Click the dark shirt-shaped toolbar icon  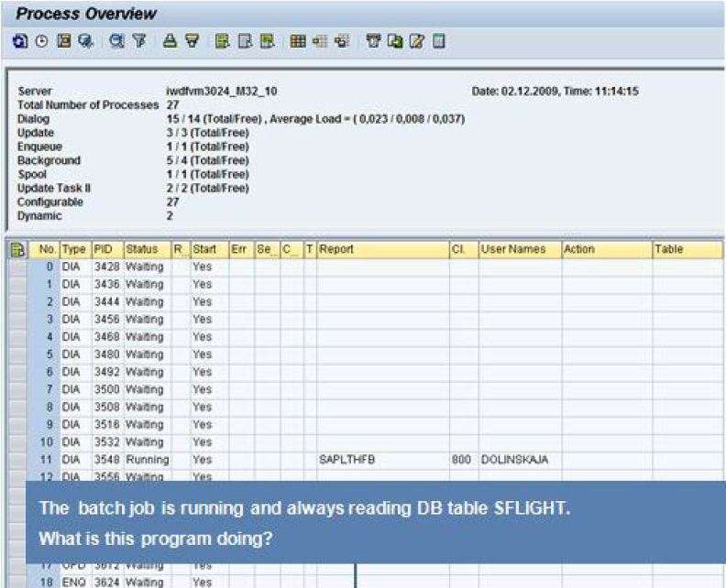373,41
